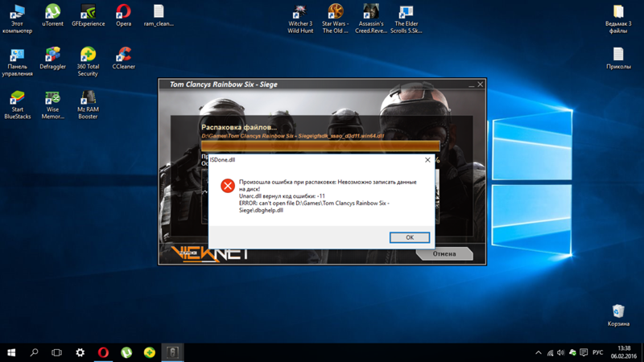Click the 360 security tray icon
The width and height of the screenshot is (644, 362).
572,353
